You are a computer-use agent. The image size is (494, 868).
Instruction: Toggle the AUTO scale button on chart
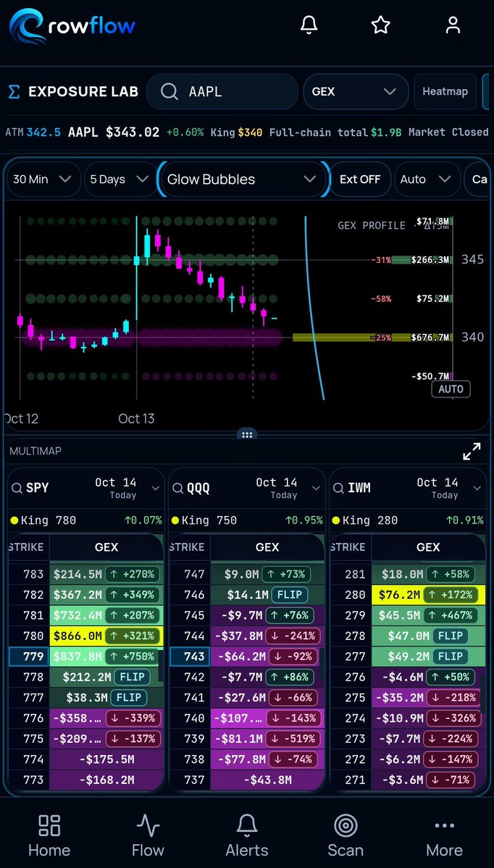(x=451, y=389)
